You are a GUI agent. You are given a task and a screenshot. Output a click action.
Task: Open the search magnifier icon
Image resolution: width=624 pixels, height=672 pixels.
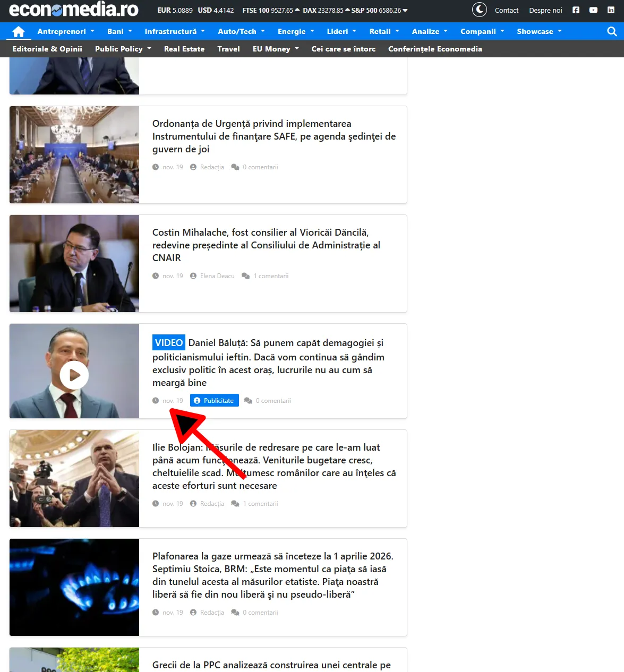pyautogui.click(x=612, y=31)
